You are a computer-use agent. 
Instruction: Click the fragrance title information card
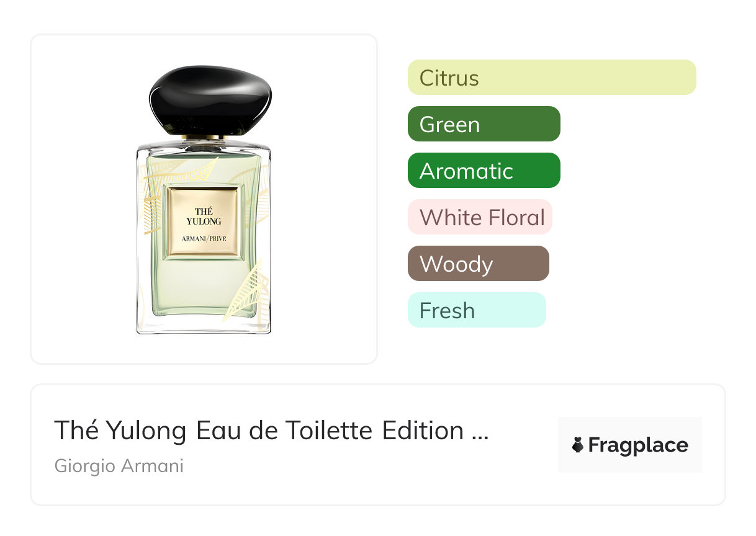[x=378, y=445]
